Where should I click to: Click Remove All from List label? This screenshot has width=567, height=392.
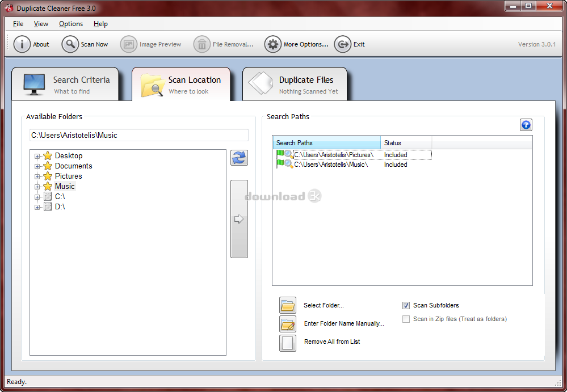click(332, 342)
